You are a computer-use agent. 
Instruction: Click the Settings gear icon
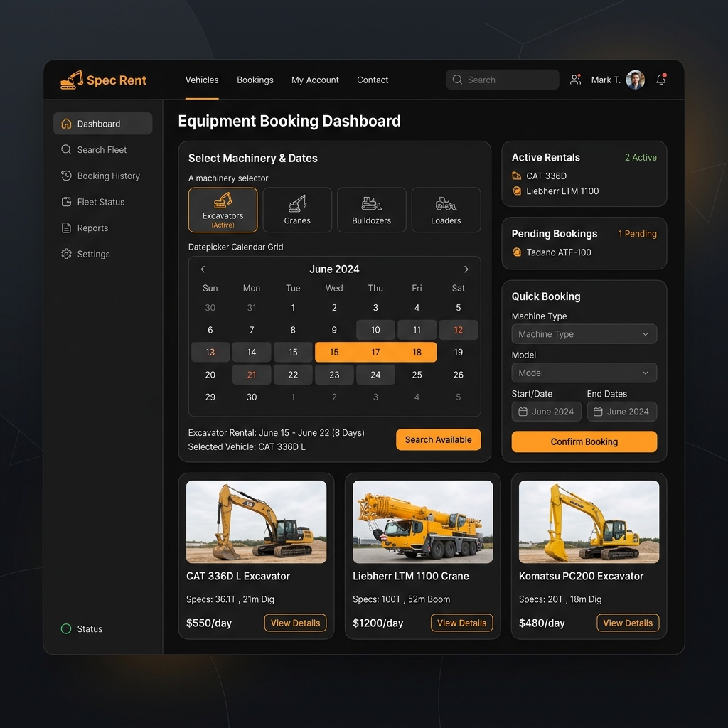point(66,254)
